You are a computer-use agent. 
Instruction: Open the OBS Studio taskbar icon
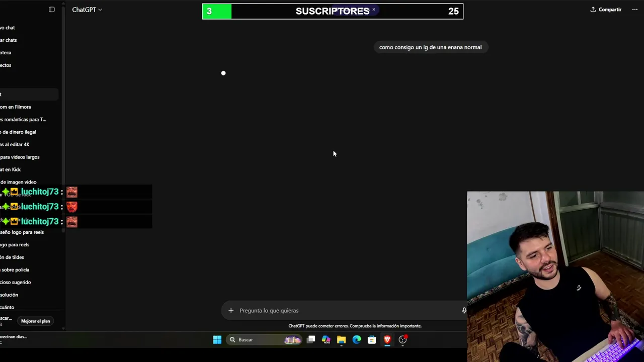click(x=403, y=340)
